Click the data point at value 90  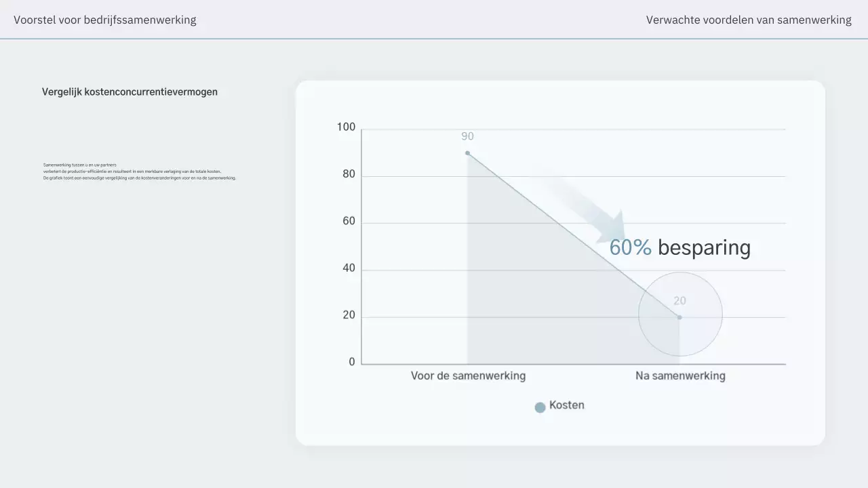point(467,153)
